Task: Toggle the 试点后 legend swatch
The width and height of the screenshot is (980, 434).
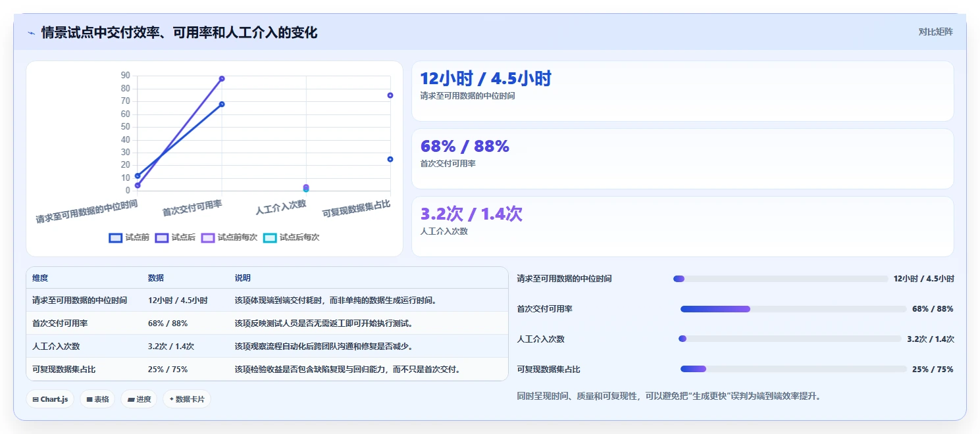Action: point(162,237)
